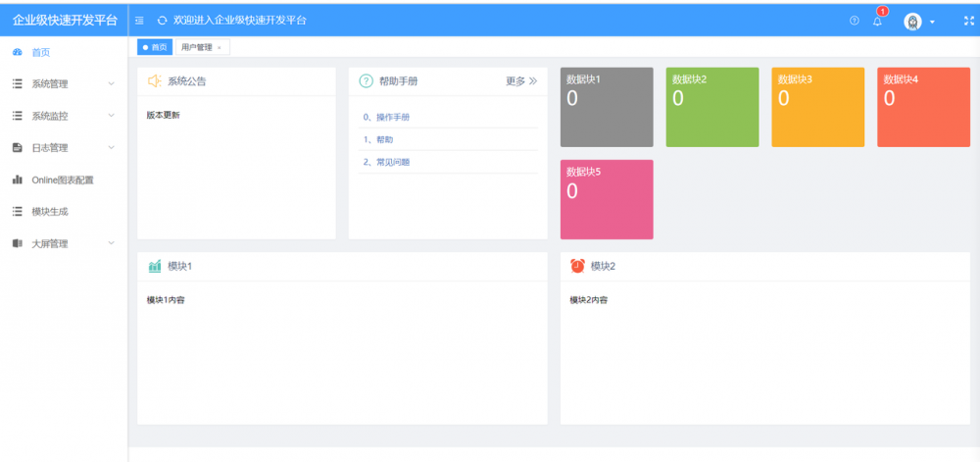Click the 系统公告 megaphone icon
This screenshot has width=980, height=462.
155,80
